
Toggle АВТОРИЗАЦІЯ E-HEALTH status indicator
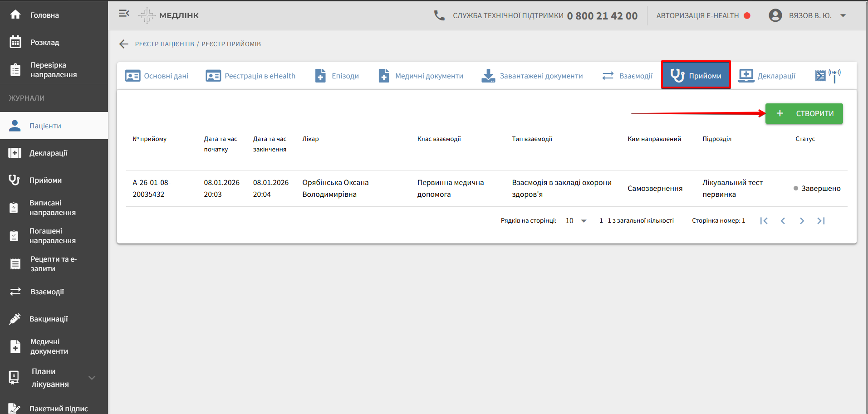click(x=747, y=15)
